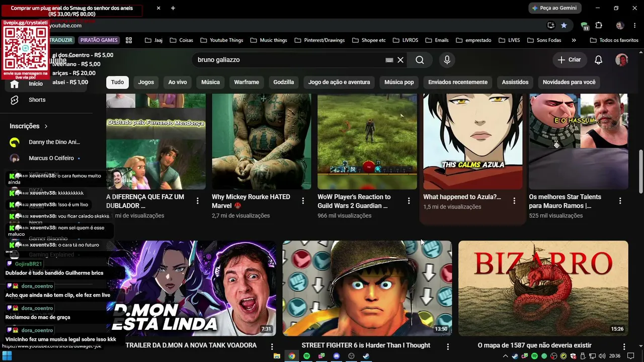Open the Jaaj bookmarks folder
644x362 pixels.
153,40
